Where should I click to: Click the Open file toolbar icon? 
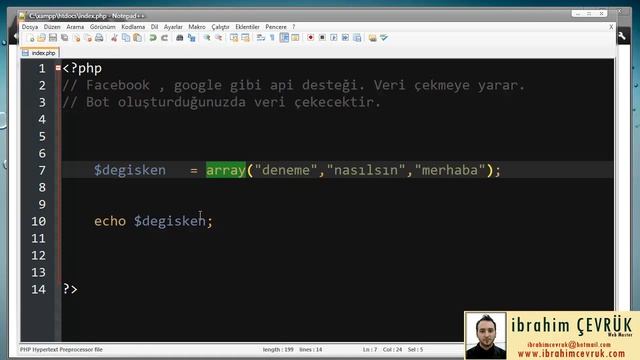(x=41, y=38)
